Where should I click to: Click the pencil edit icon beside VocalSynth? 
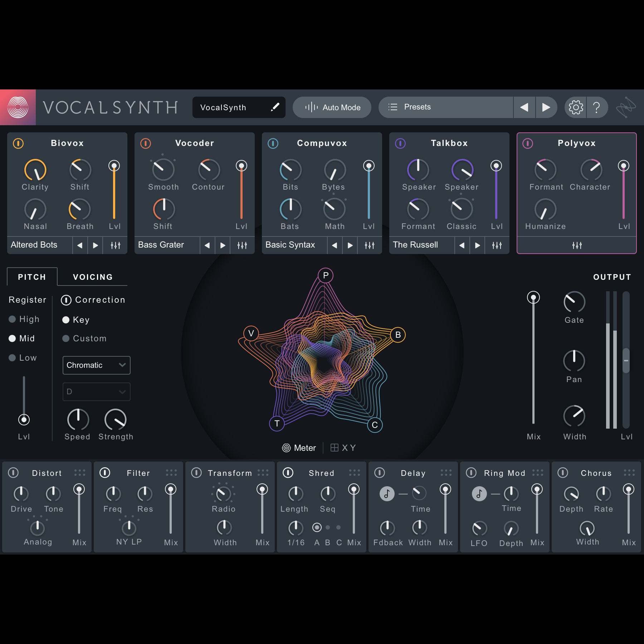pos(275,107)
